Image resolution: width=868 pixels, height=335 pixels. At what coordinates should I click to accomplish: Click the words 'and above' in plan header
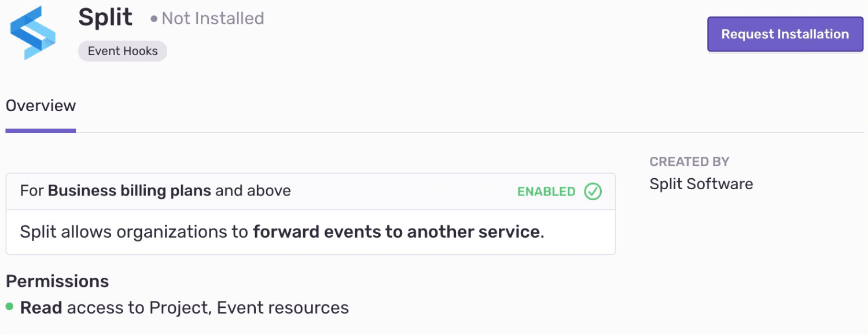pos(253,191)
